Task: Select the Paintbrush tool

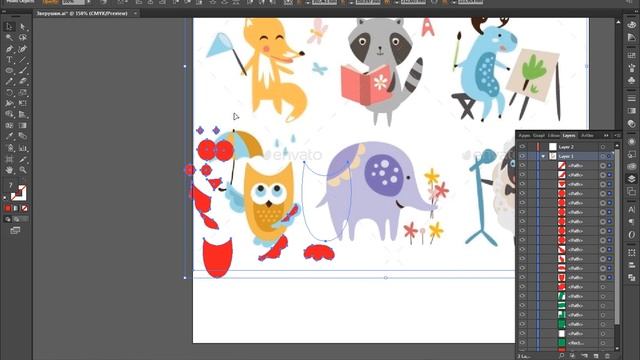Action: (22, 71)
